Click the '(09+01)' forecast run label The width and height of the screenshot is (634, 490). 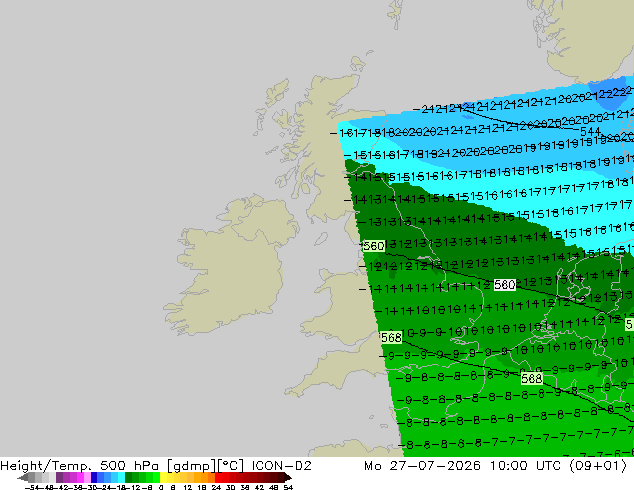598,466
